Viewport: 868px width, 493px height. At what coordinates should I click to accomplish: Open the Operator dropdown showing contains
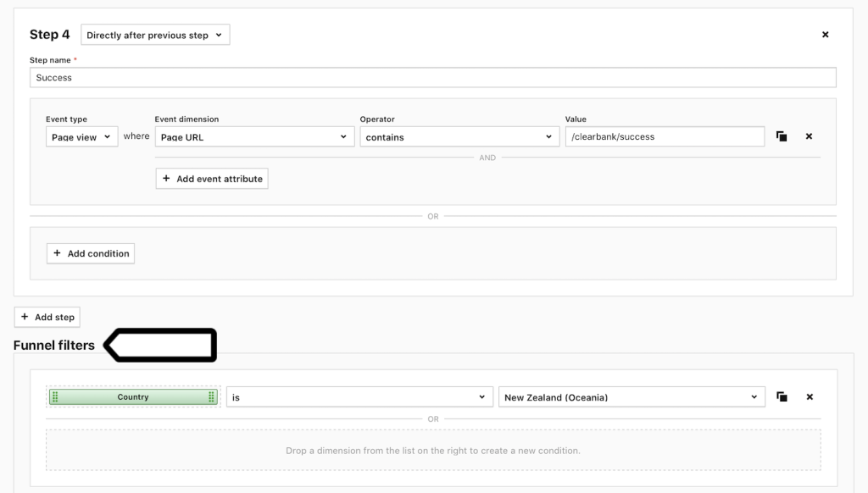click(458, 136)
